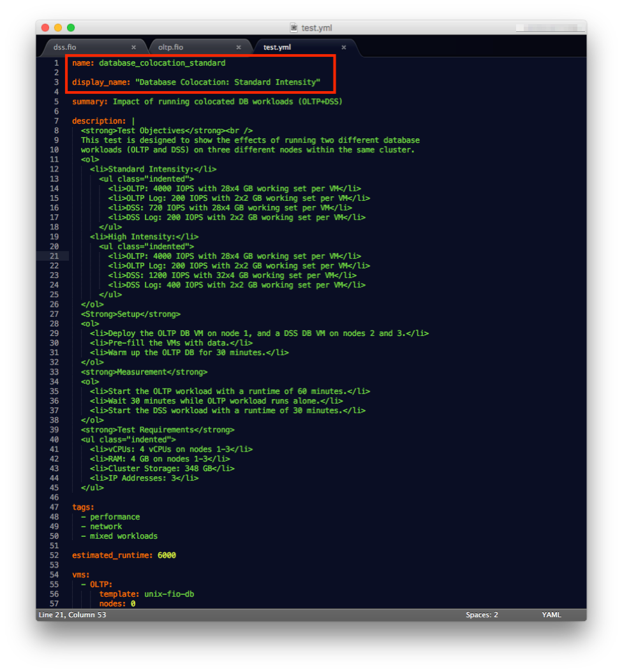Close the oltp.fio tab
Viewport: 622px width, 672px height.
(239, 47)
